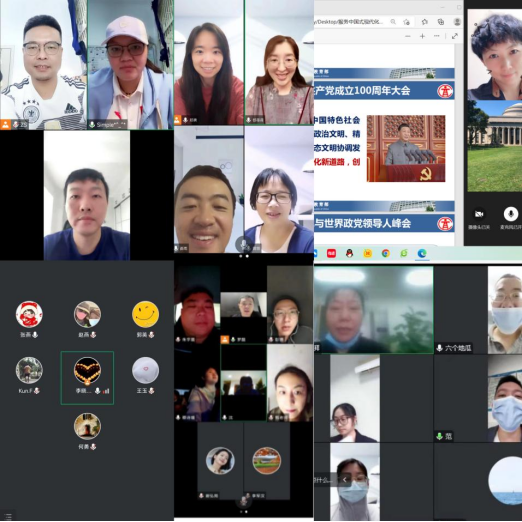Click the highlighted heart-lights avatar tile
522x522 pixels.
point(87,378)
